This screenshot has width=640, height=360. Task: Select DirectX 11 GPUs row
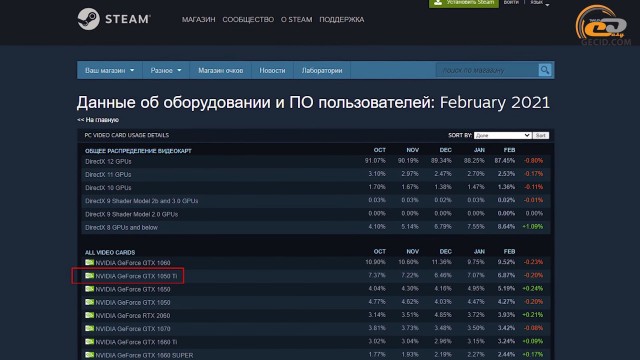316,174
